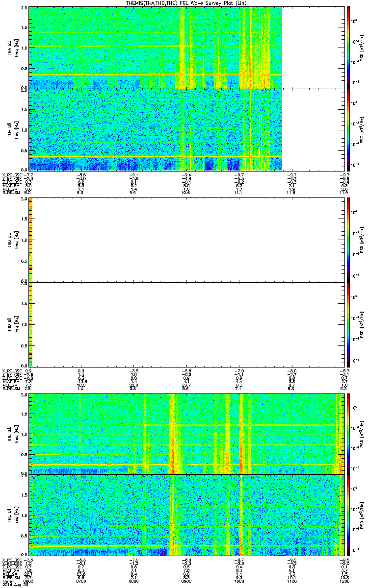The width and height of the screenshot is (368, 588).
Task: Select the THD Bll spectrogram panel
Action: click(187, 324)
